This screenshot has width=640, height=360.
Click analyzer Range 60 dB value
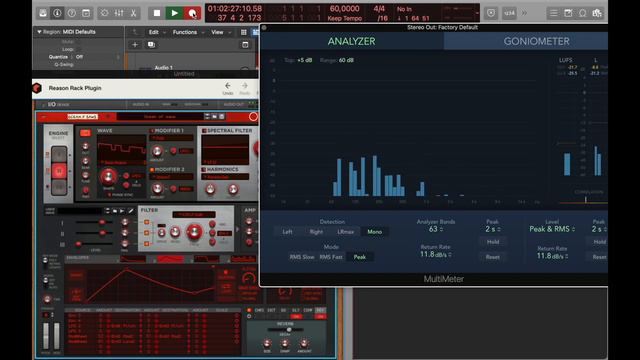tap(346, 60)
